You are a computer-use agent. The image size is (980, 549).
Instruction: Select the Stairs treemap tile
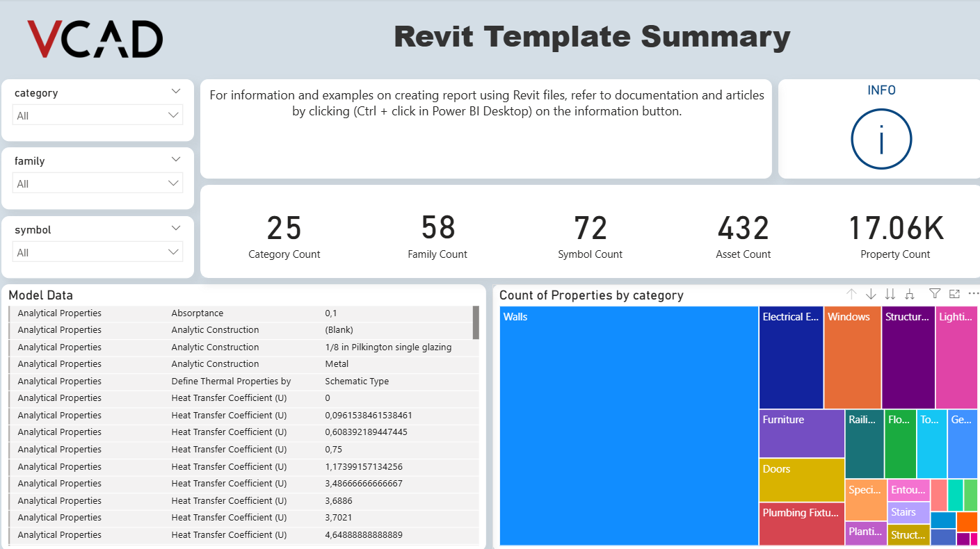[x=908, y=513]
